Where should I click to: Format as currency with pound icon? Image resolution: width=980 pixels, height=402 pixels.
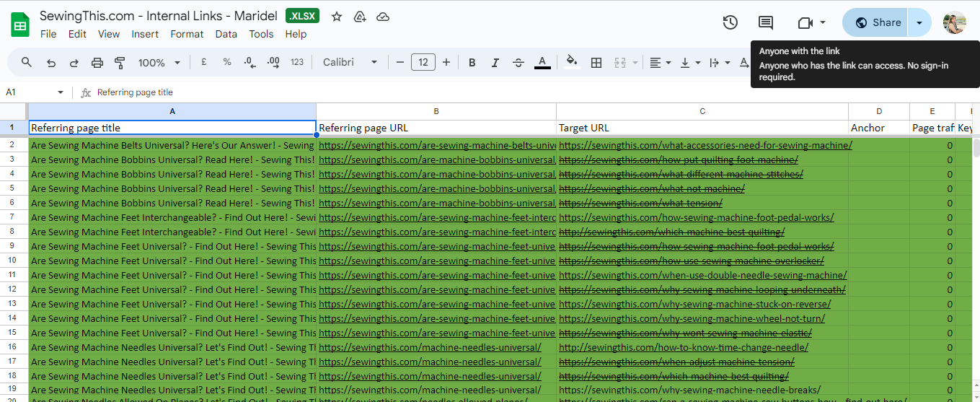(204, 63)
